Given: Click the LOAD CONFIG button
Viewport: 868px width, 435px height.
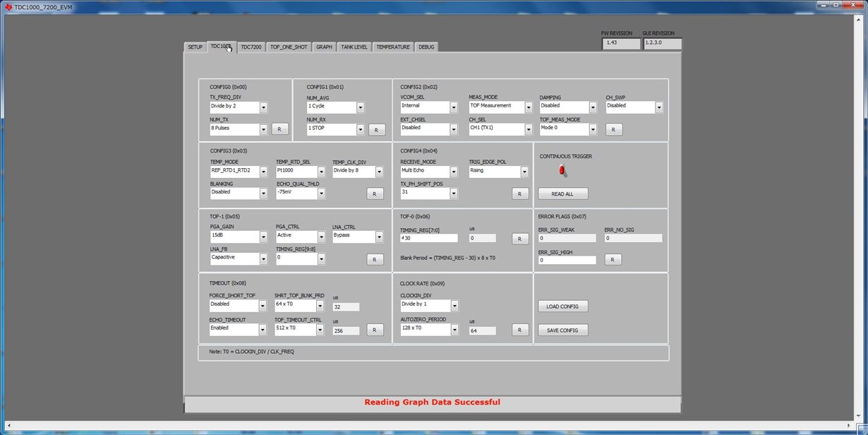Looking at the screenshot, I should click(x=562, y=306).
